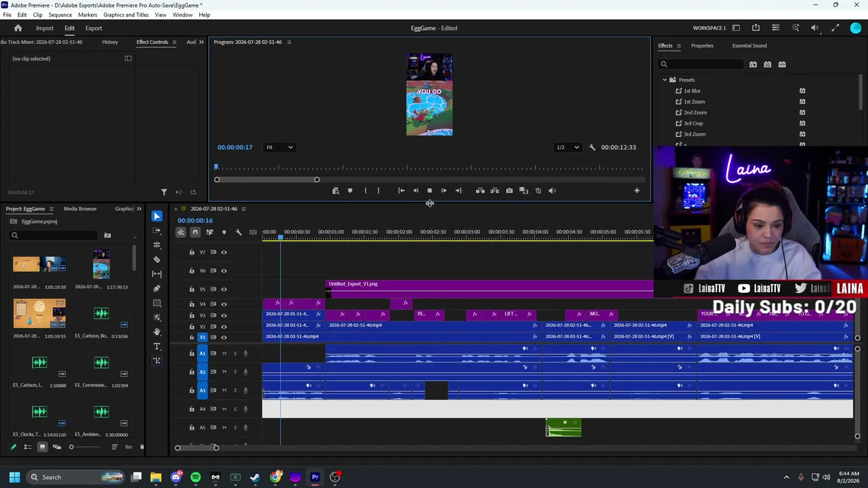Go to Out point
Viewport: 868px width, 488px height.
(458, 190)
